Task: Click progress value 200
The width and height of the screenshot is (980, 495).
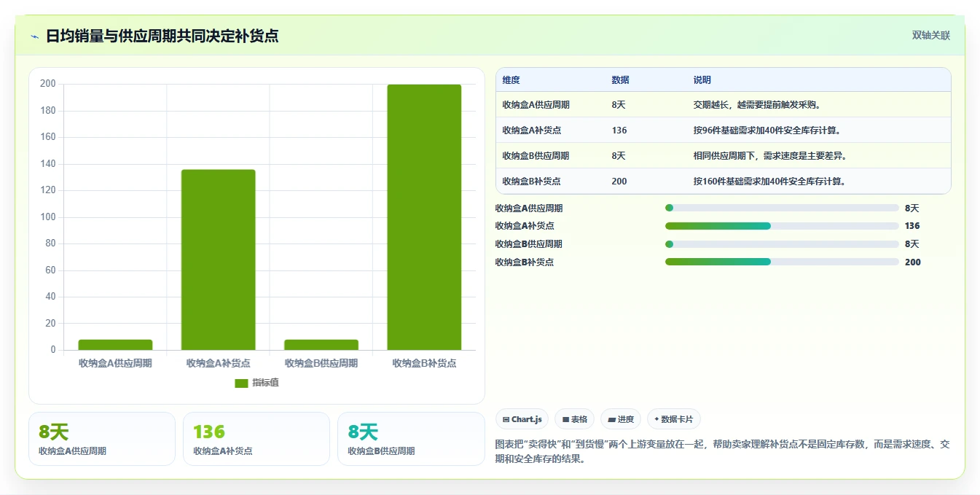Action: tap(912, 262)
